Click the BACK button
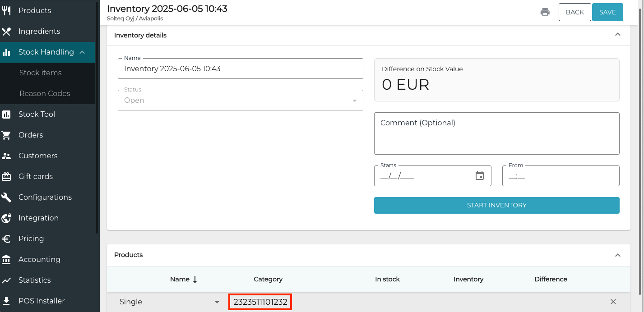644x312 pixels. [575, 12]
